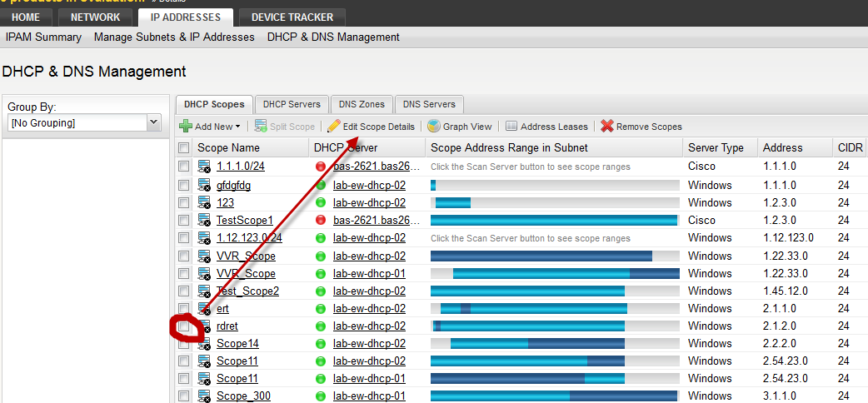Screen dimensions: 868x403
Task: Check the box for scope 1.1.1.0/24
Action: pyautogui.click(x=184, y=166)
